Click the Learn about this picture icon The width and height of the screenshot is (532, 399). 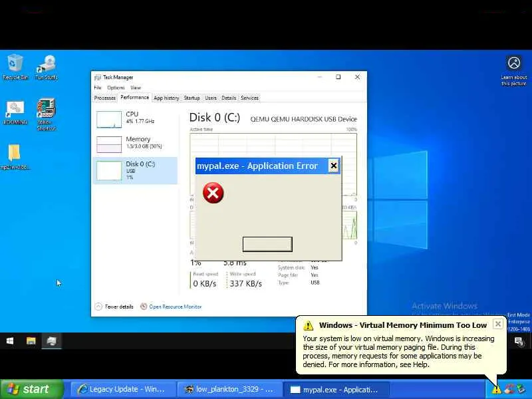(513, 70)
